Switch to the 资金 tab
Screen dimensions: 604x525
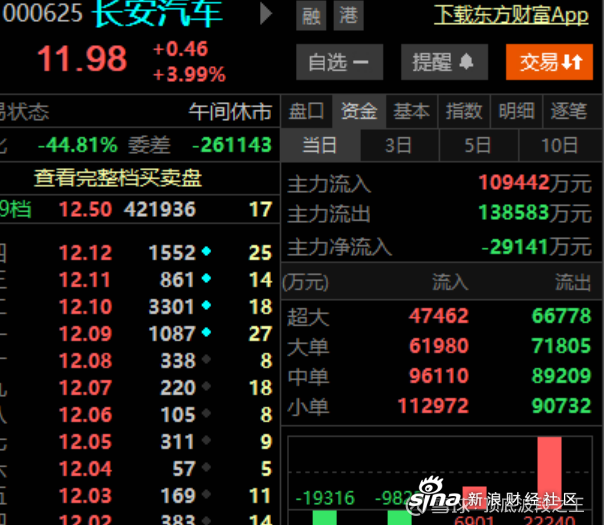359,112
